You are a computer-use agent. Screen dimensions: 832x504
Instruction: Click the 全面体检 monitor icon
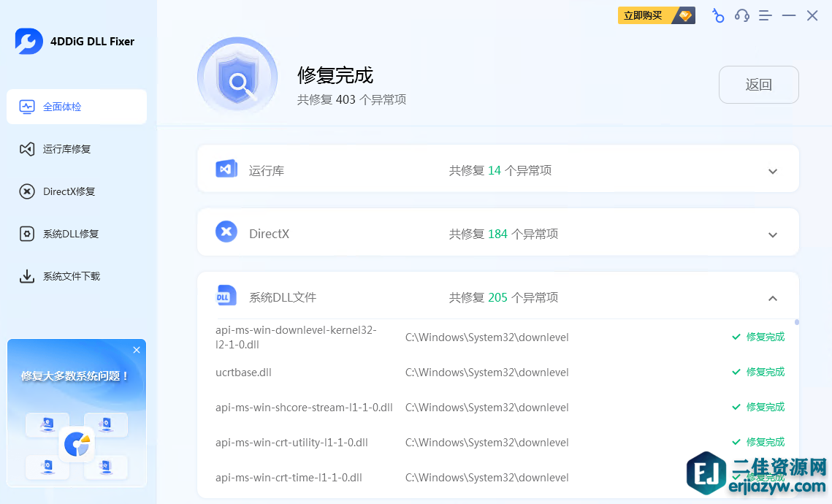coord(27,107)
